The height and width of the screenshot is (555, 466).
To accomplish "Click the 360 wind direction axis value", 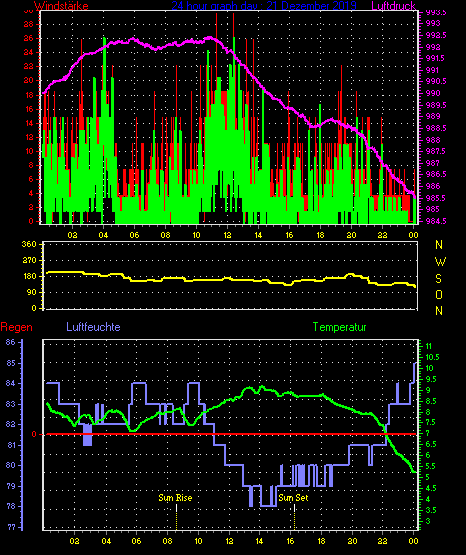I will point(29,244).
